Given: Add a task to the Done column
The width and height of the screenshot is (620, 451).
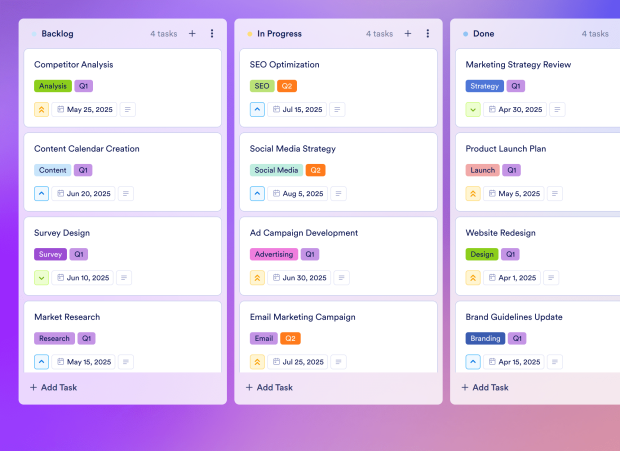Looking at the screenshot, I should [485, 387].
